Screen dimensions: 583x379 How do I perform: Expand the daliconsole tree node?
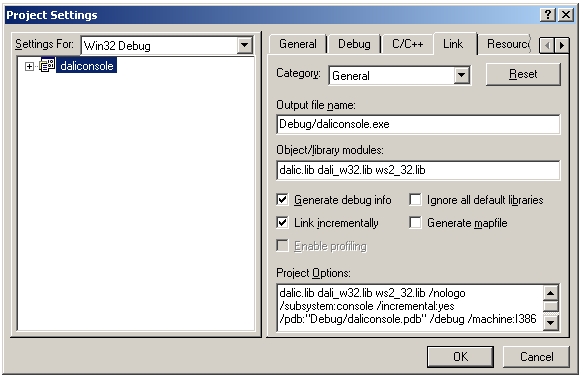coord(29,66)
